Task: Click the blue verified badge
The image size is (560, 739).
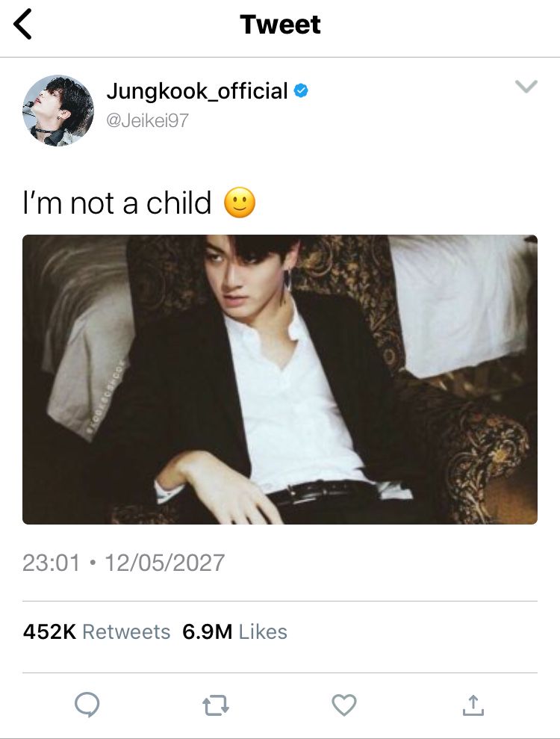Action: point(302,91)
